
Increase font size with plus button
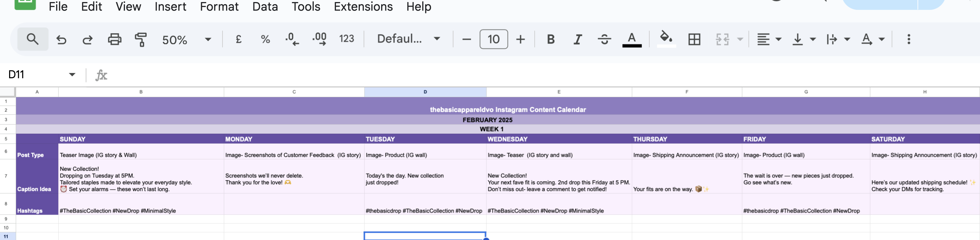521,39
